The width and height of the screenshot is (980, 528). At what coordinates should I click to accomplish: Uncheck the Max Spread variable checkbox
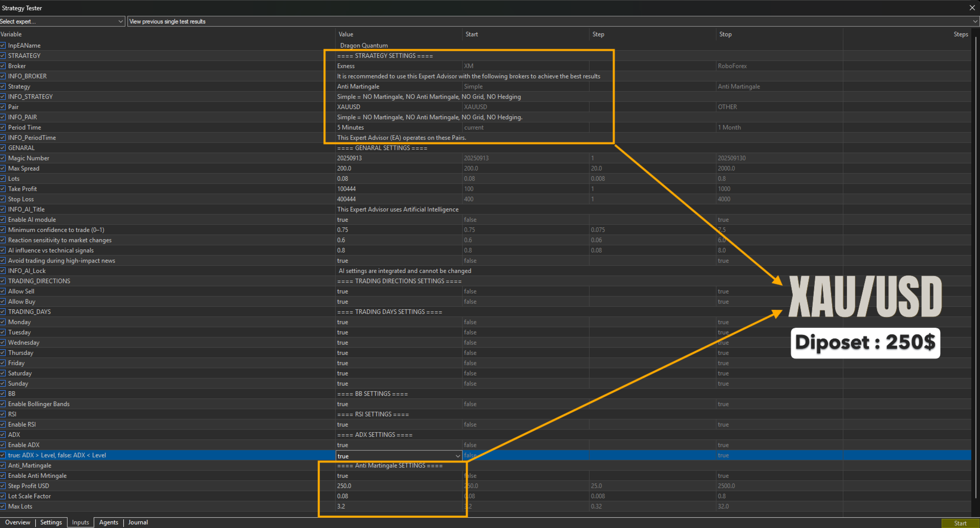point(3,168)
